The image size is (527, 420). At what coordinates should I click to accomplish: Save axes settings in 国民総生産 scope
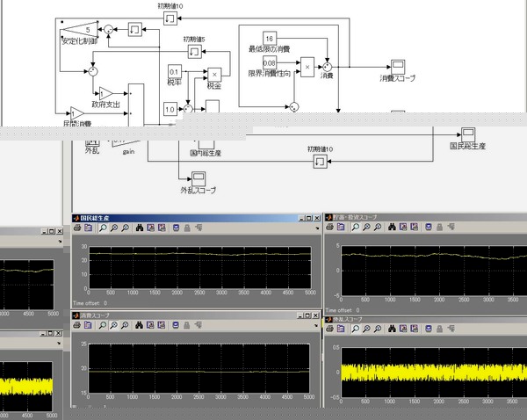tap(150, 227)
